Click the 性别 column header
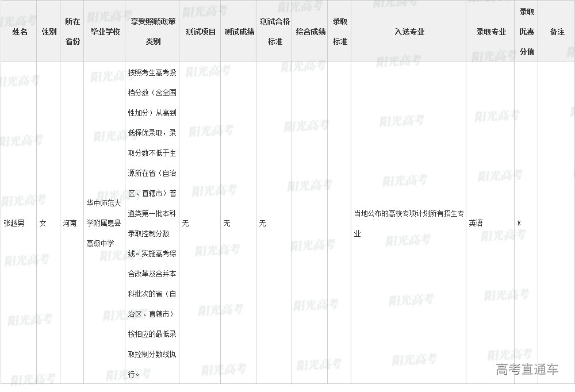Viewport: 575px width, 392px height. [49, 32]
